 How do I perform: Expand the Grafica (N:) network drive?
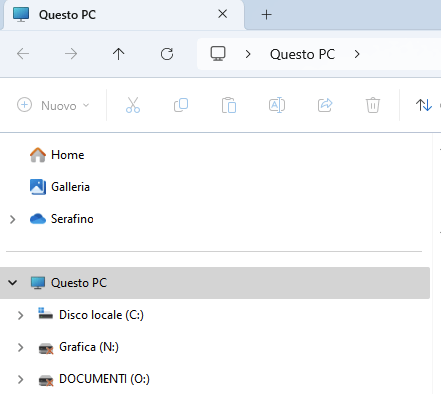(21, 347)
